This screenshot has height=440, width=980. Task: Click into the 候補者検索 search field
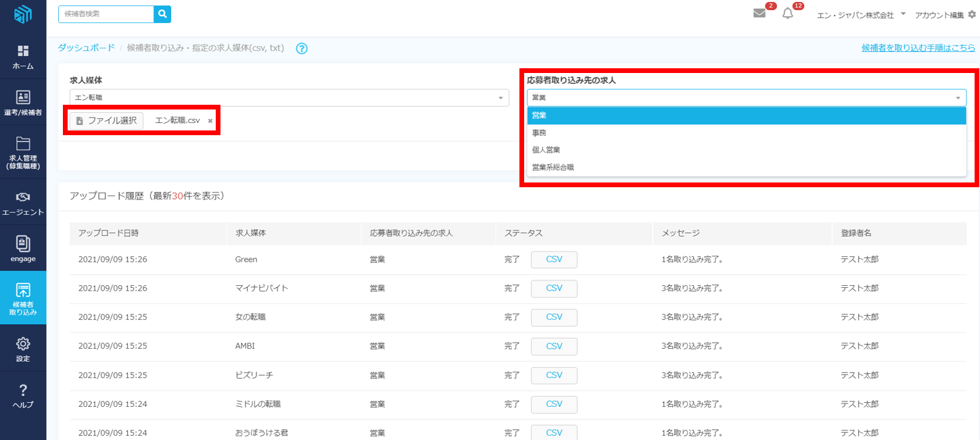(x=106, y=14)
